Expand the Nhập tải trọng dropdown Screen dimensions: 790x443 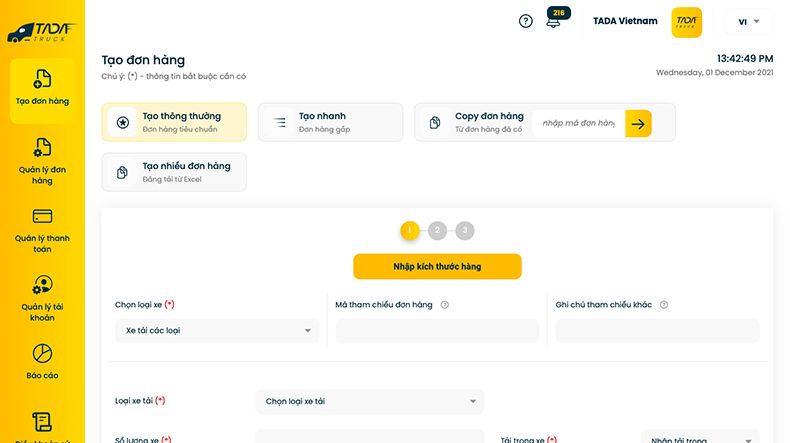700,437
